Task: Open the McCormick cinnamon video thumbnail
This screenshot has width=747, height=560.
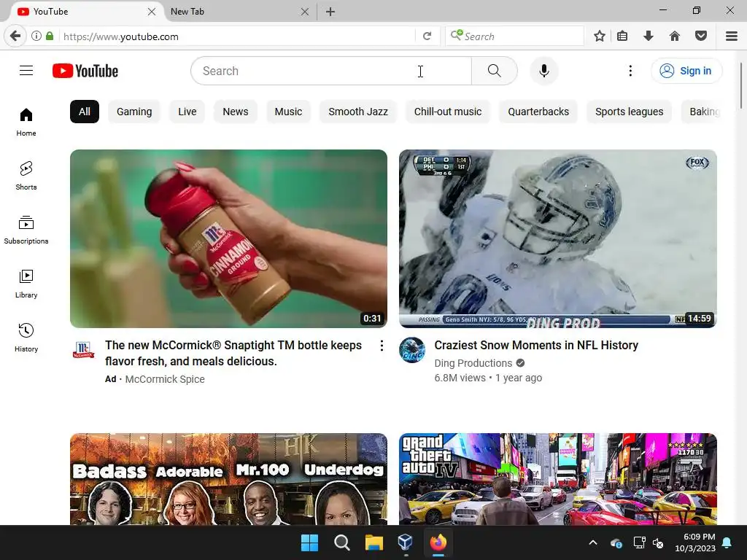Action: 228,238
